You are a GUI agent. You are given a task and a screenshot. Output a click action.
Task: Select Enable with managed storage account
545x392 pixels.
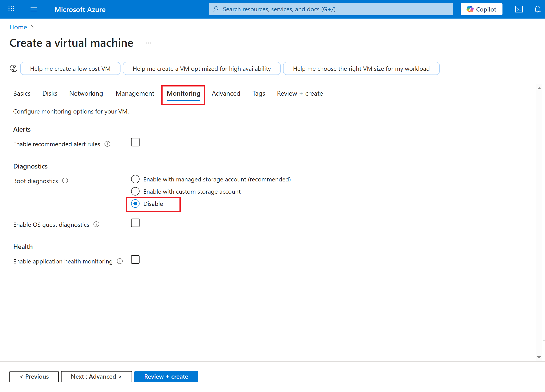pyautogui.click(x=135, y=179)
